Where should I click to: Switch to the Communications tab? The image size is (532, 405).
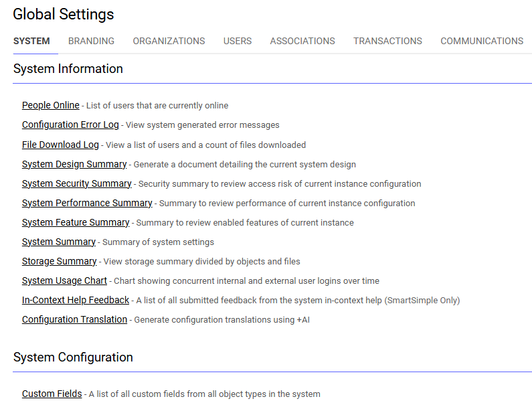pyautogui.click(x=482, y=41)
